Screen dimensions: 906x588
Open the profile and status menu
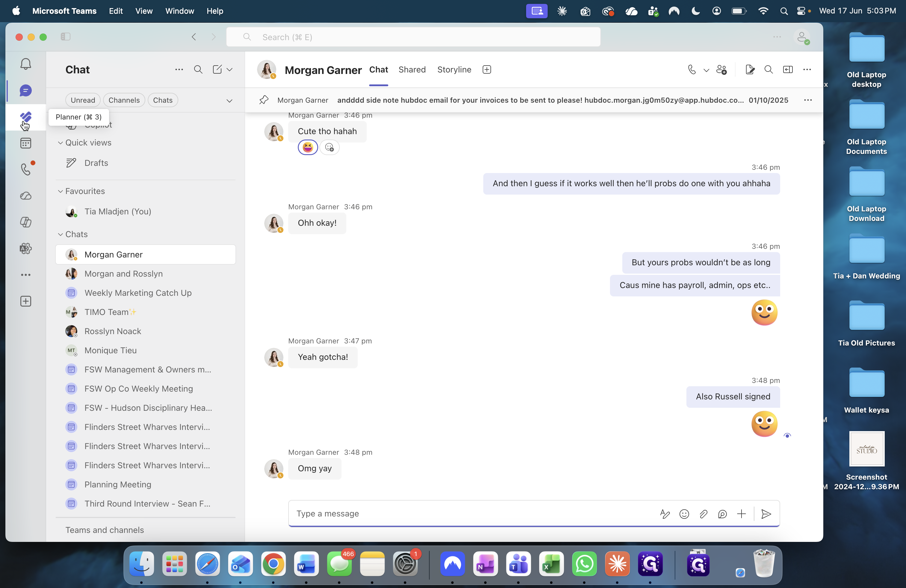pos(802,37)
